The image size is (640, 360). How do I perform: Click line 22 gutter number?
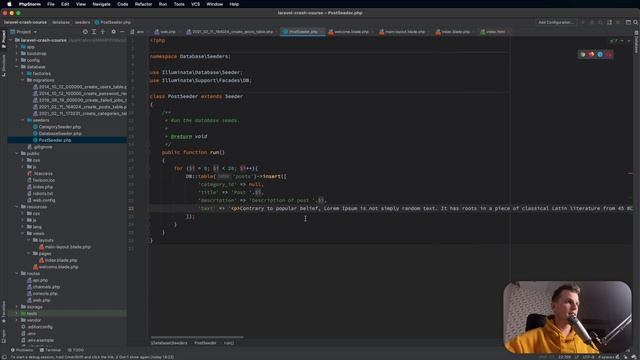pos(131,208)
